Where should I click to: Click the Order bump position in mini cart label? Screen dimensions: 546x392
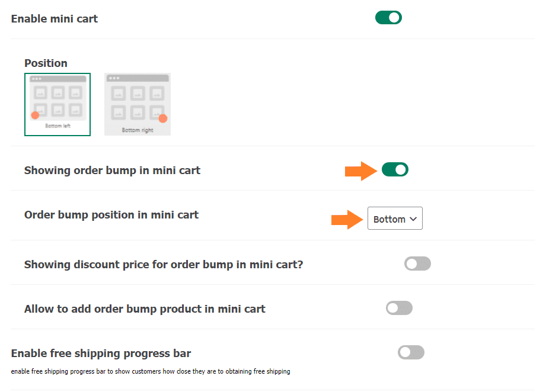(x=111, y=215)
